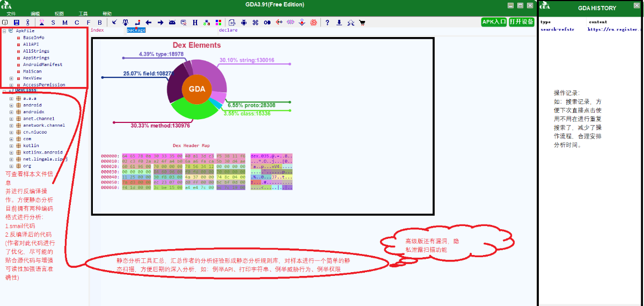644x306 pixels.
Task: Click the dark Android robot head icon
Action: [x=172, y=23]
